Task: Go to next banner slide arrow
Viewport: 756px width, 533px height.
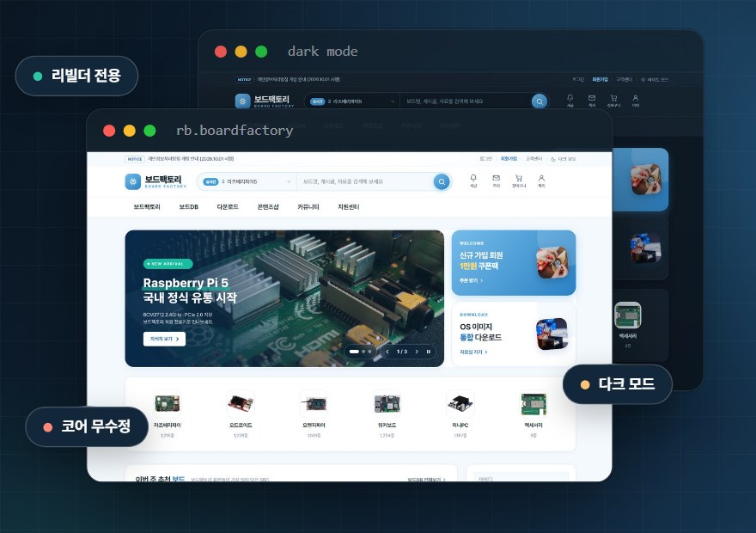Action: pos(417,352)
